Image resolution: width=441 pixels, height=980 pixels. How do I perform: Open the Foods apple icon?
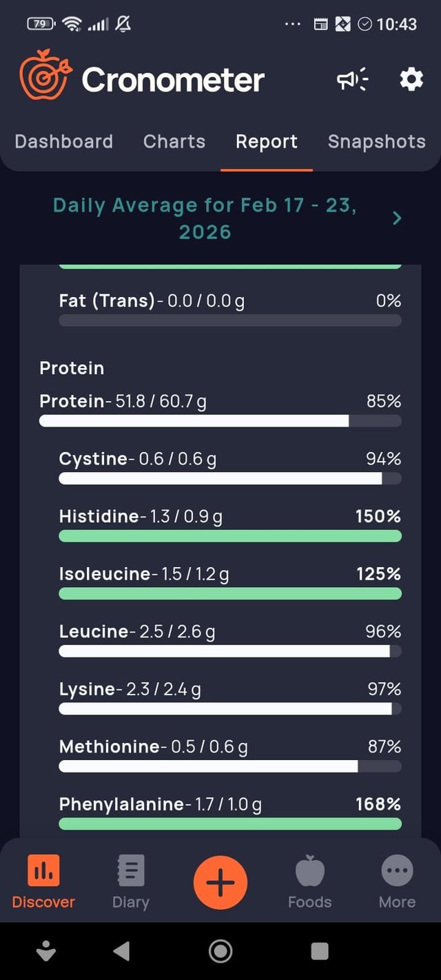[309, 870]
